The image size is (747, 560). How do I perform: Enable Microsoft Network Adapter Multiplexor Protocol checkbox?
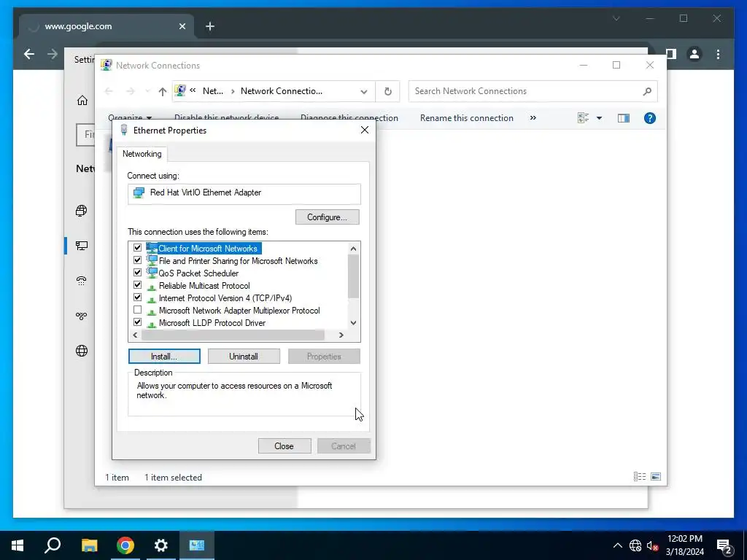138,309
